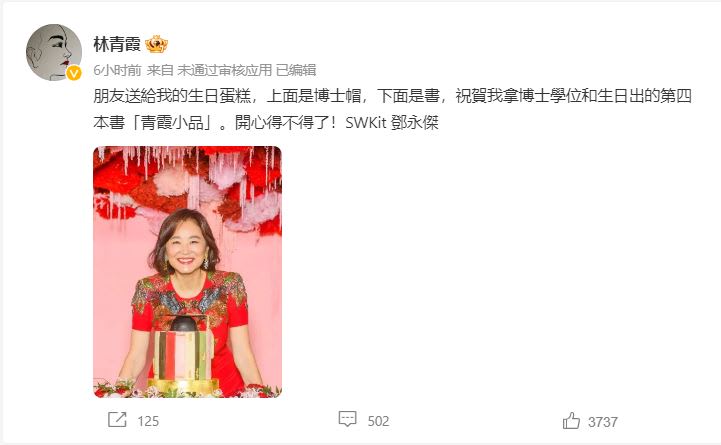Click the repost share arrow icon
Screen dimensions: 721x445
[117, 420]
